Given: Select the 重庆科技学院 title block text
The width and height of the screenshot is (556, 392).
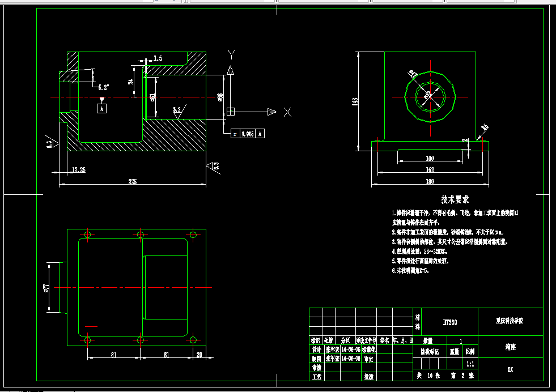Looking at the screenshot, I should tap(510, 321).
